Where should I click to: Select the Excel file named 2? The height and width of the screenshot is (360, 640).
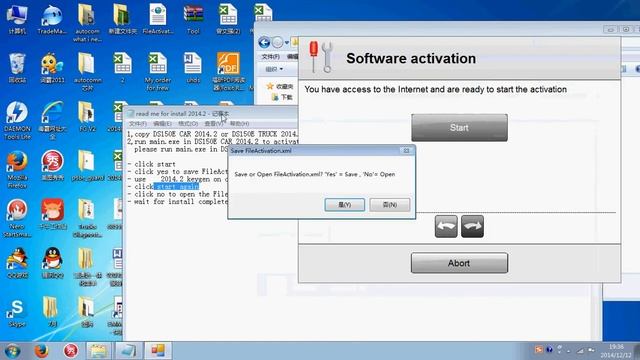122,68
